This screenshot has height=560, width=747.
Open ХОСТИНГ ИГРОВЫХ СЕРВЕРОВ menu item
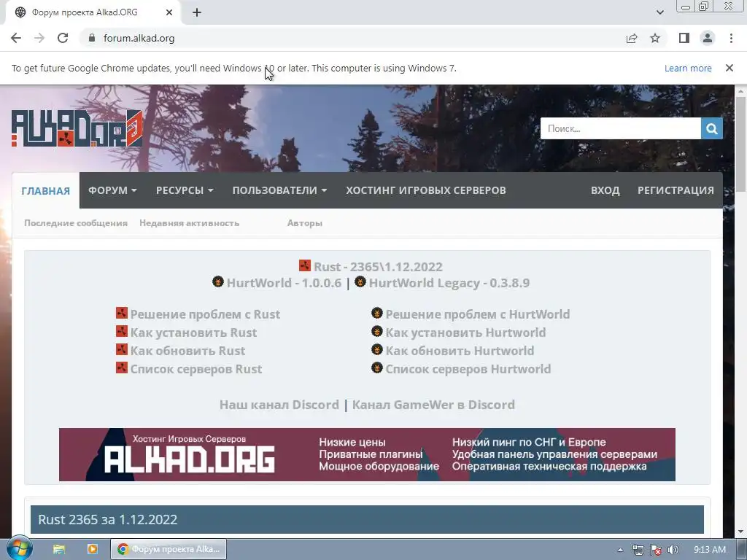coord(426,190)
